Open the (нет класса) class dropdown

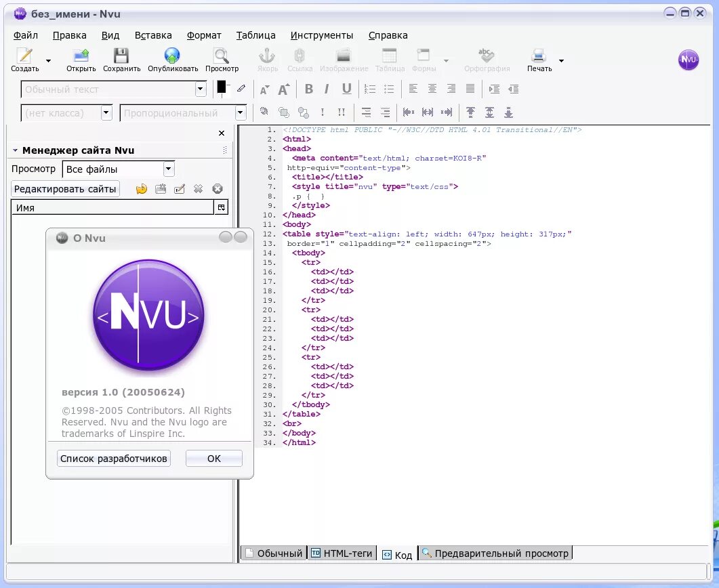pyautogui.click(x=106, y=112)
